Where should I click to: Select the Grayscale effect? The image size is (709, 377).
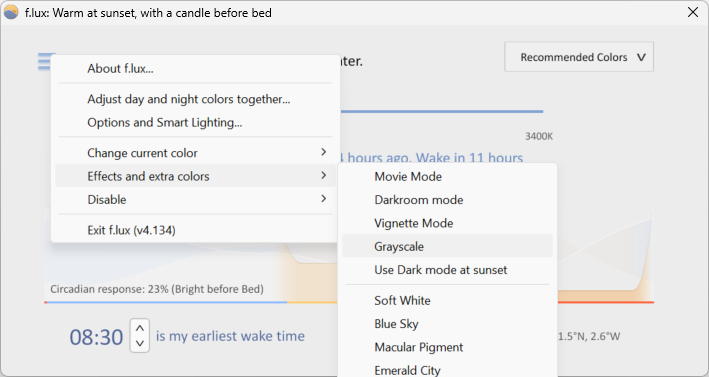click(x=447, y=246)
